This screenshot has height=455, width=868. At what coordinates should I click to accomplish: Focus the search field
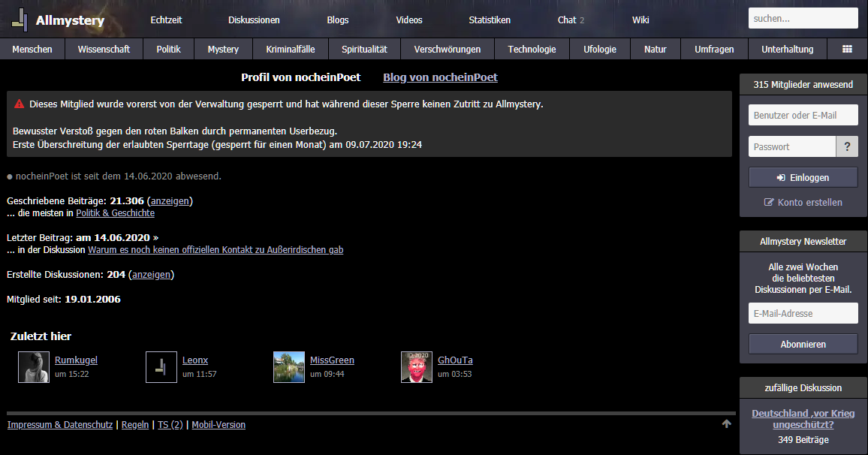click(x=803, y=19)
